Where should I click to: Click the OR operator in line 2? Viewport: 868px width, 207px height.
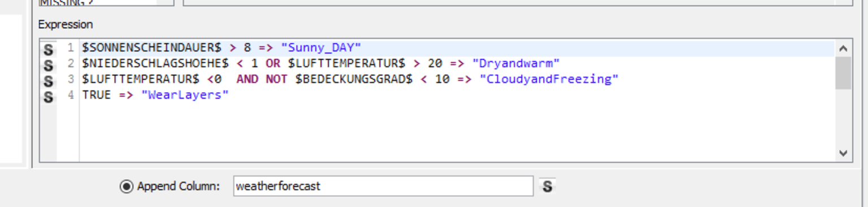click(x=273, y=63)
